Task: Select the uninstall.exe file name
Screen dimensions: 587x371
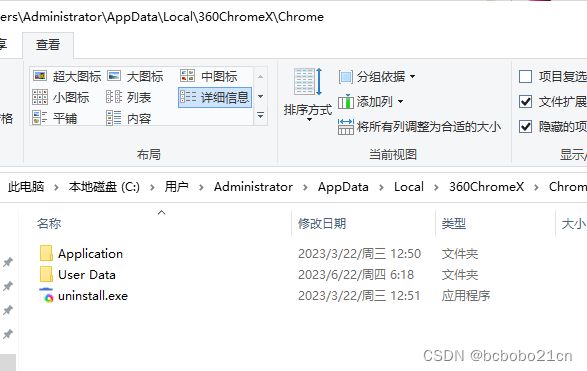Action: (93, 296)
